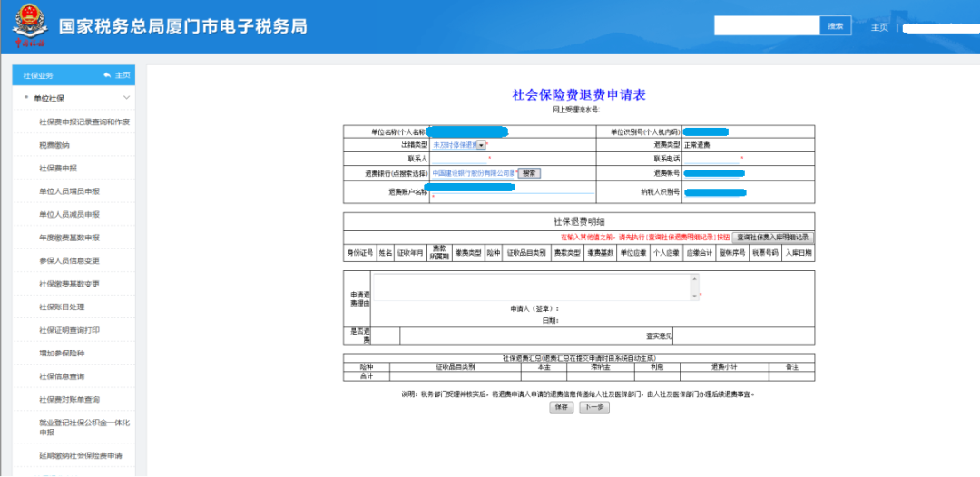Click the 合计 row label

click(367, 375)
